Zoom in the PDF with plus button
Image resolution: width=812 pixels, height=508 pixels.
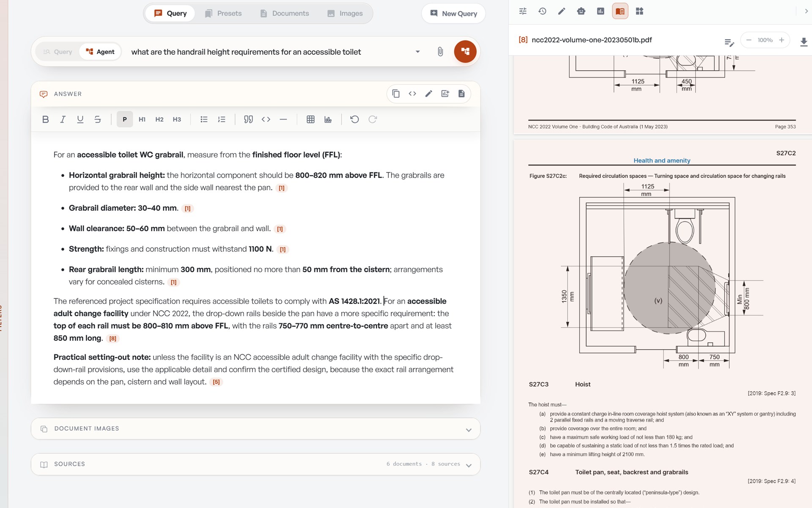[782, 40]
